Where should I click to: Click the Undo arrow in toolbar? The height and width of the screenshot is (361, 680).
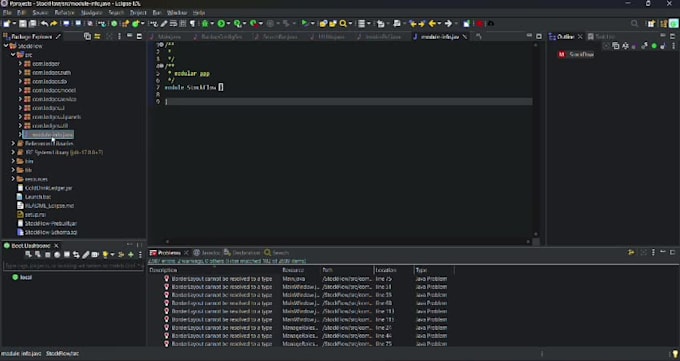(x=44, y=24)
